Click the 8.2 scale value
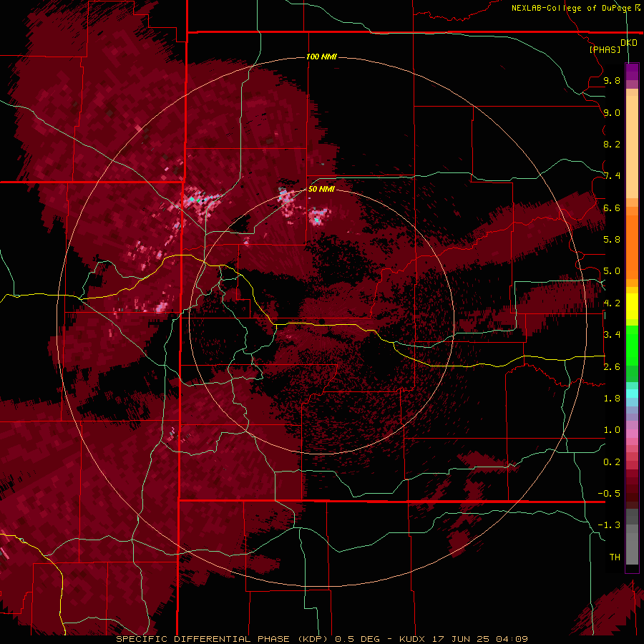 pyautogui.click(x=612, y=144)
